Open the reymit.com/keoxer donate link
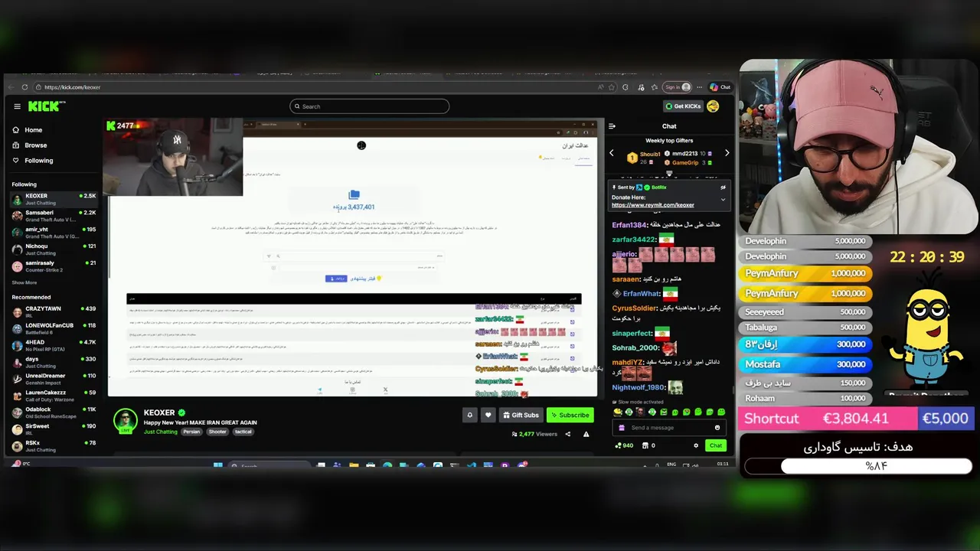This screenshot has height=551, width=980. coord(653,205)
